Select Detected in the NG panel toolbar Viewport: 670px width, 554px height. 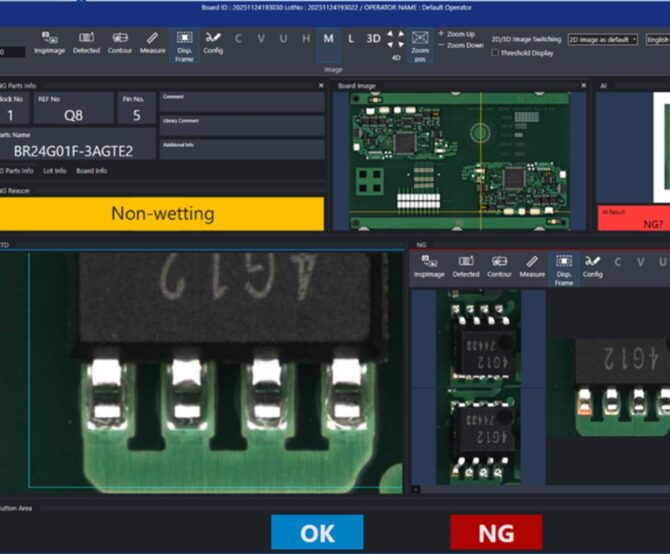[466, 267]
